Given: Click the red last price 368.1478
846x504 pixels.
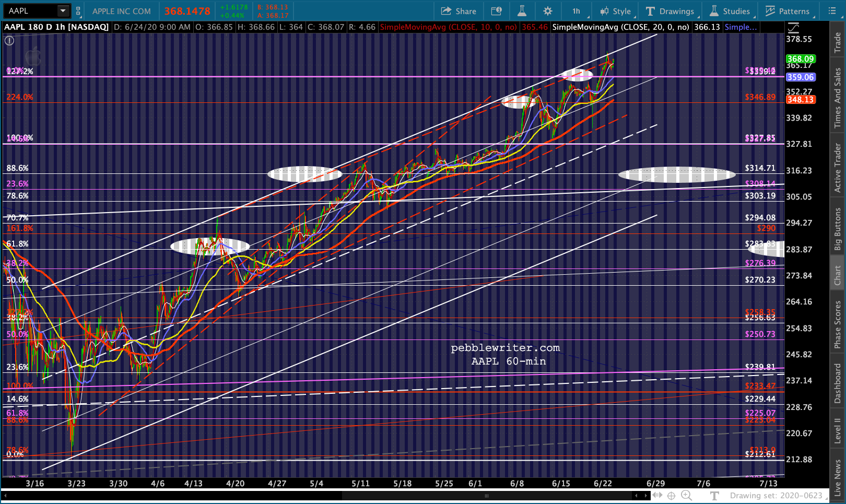Looking at the screenshot, I should tap(187, 11).
